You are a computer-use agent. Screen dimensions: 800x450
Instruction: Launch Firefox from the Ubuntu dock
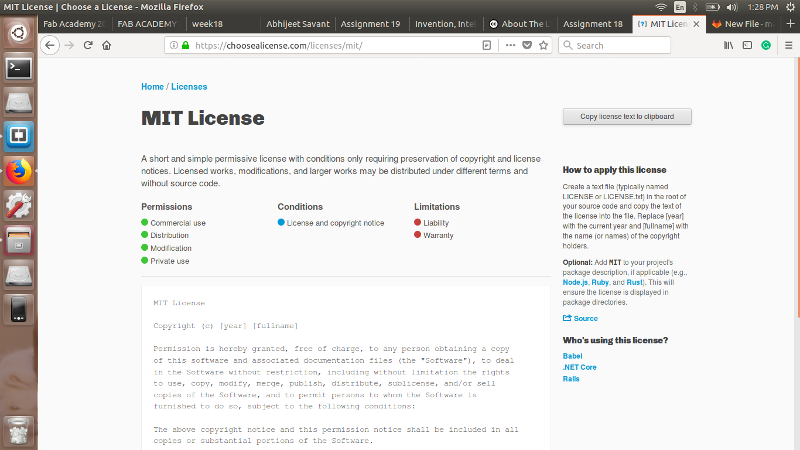[x=18, y=171]
